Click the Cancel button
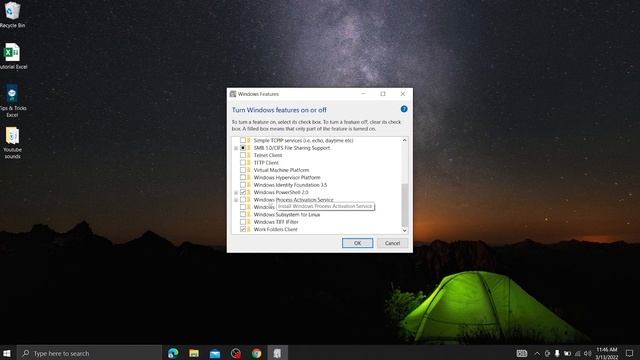The image size is (640, 360). tap(392, 243)
